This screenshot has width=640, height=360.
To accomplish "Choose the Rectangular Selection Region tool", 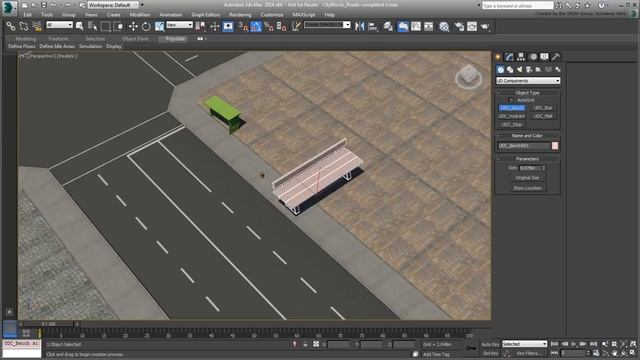I will (105, 27).
